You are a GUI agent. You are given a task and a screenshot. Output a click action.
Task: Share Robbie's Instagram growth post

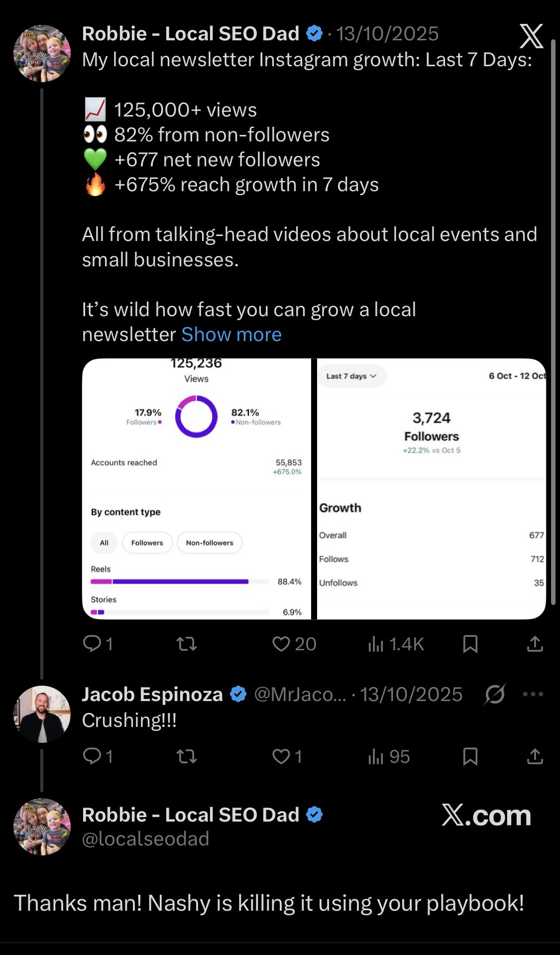click(x=535, y=644)
